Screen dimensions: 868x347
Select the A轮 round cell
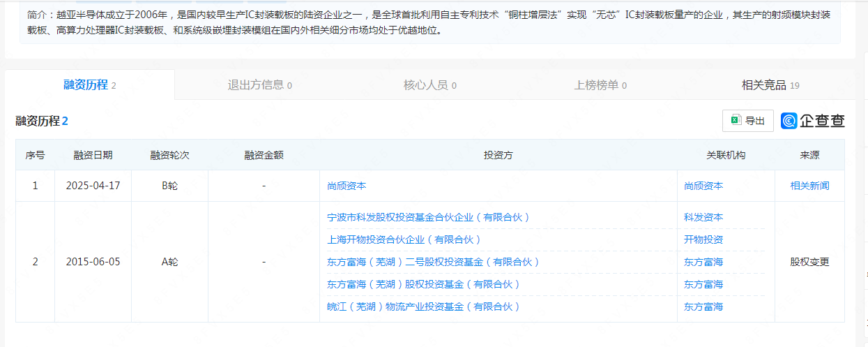click(x=169, y=262)
